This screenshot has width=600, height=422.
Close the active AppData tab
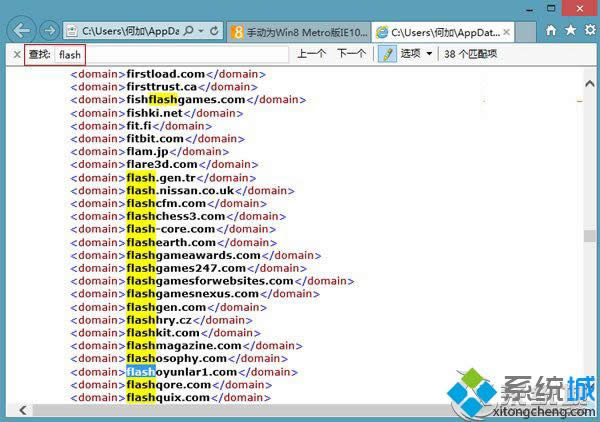pos(506,33)
